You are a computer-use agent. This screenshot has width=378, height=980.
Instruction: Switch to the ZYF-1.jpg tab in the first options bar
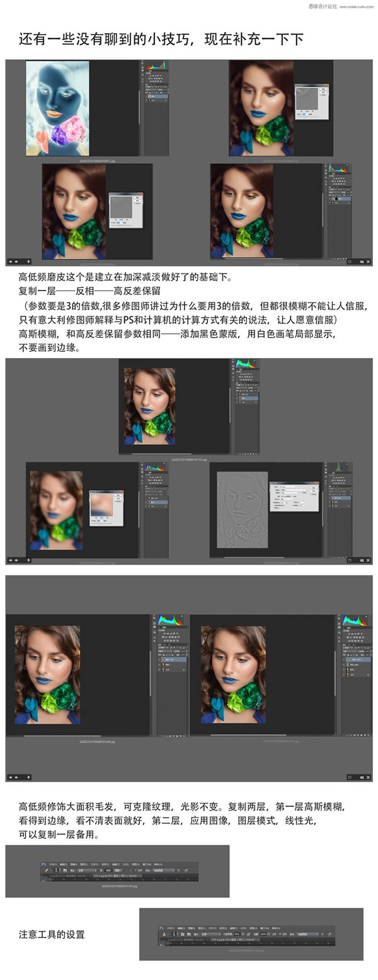point(104,876)
